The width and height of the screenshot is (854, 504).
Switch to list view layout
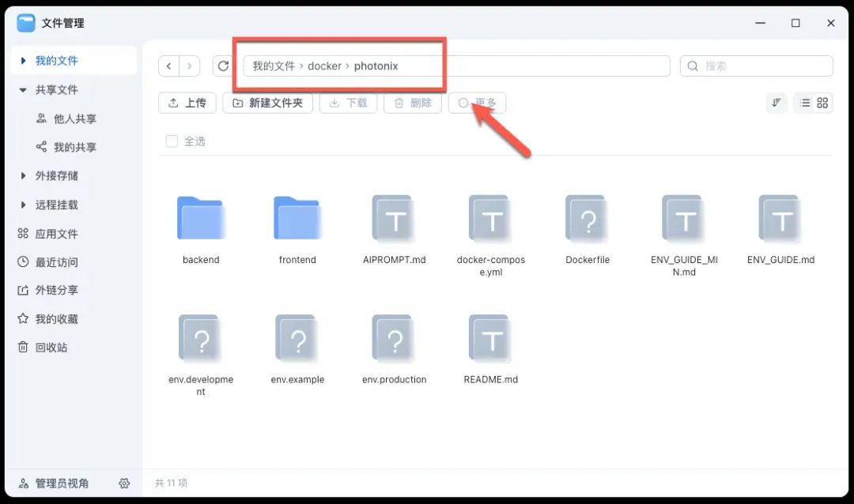pos(804,103)
